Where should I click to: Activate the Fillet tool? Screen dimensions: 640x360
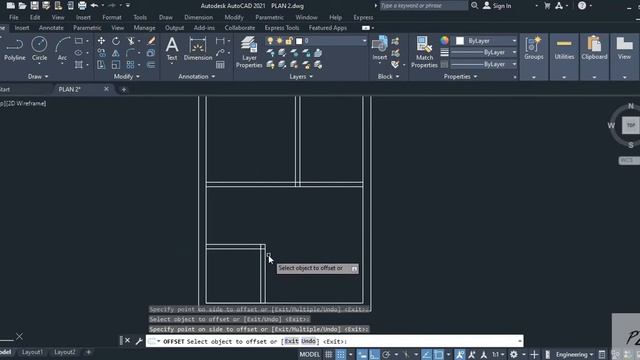pos(131,53)
